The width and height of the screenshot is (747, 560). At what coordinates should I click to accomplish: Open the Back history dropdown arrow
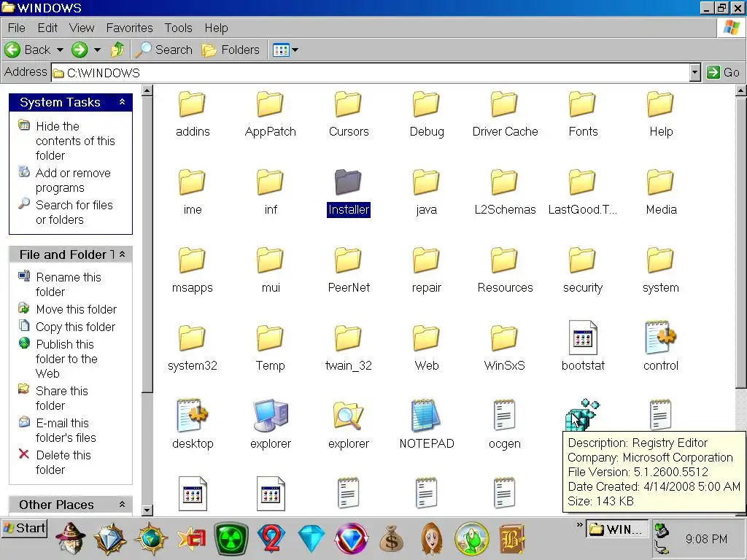(60, 50)
